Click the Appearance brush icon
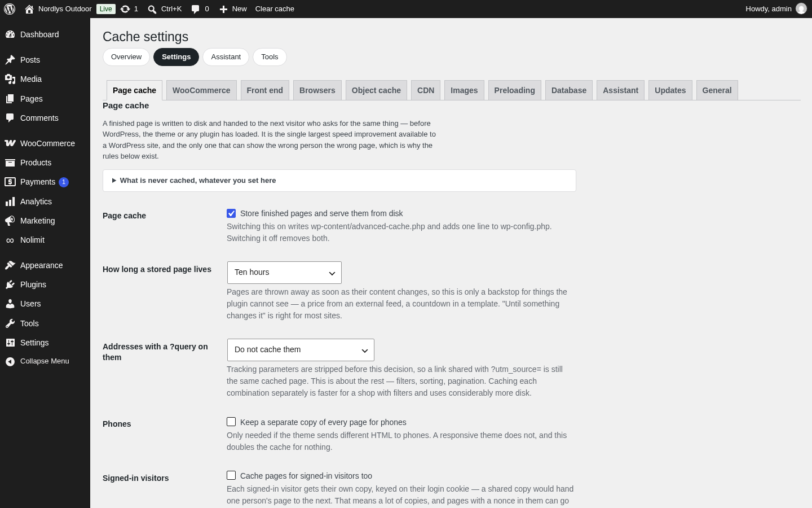812x508 pixels. [10, 265]
